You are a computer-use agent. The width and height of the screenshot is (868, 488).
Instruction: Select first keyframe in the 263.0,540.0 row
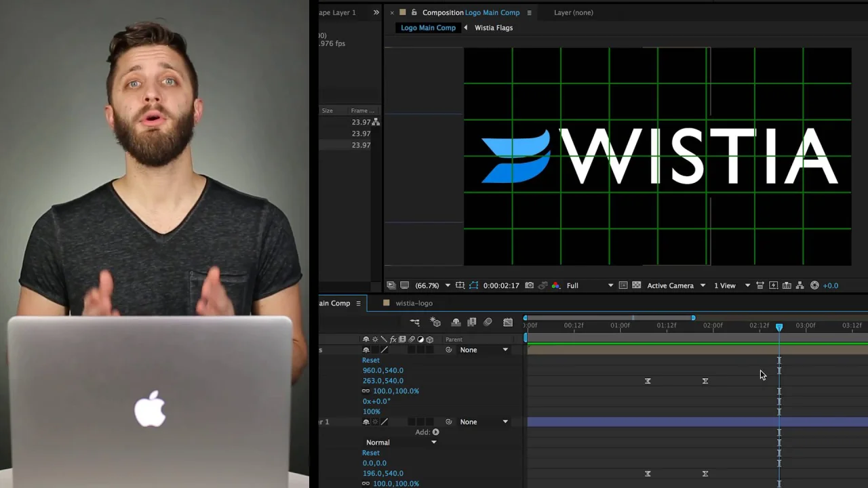pyautogui.click(x=648, y=381)
